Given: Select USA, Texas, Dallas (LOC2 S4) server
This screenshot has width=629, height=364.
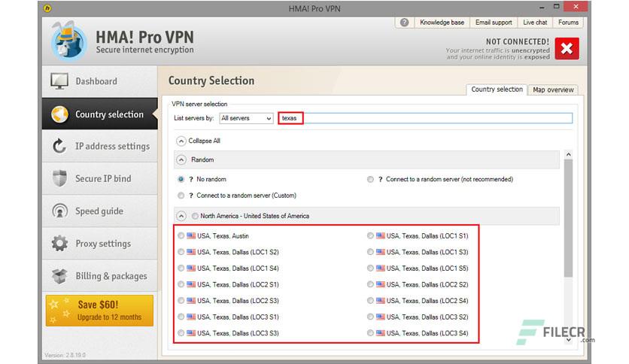Looking at the screenshot, I should click(370, 301).
